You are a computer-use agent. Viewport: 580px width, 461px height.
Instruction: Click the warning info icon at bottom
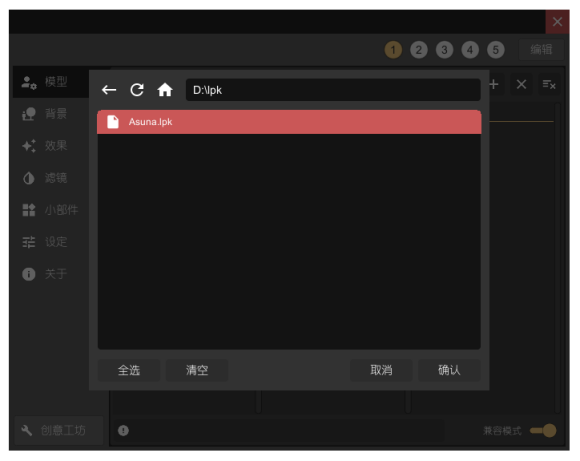click(123, 430)
